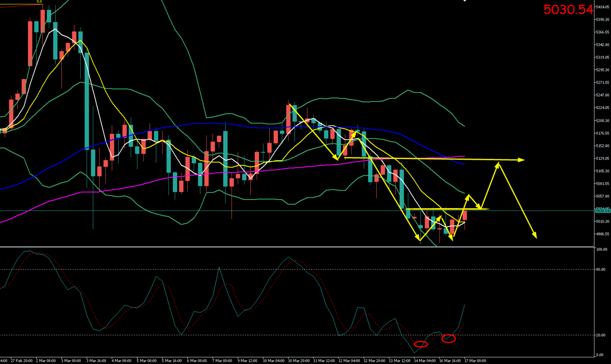This screenshot has width=611, height=364.
Task: Click the large red 5030.54 price label
Action: [x=568, y=10]
